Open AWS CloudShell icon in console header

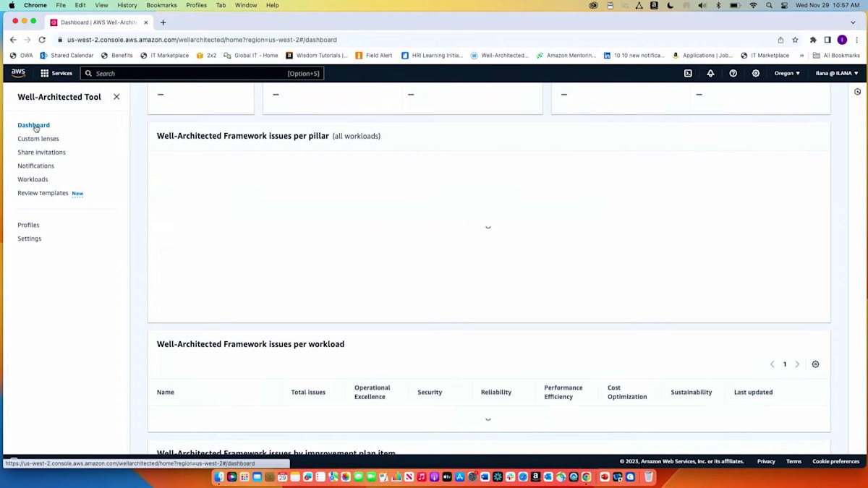(x=688, y=73)
